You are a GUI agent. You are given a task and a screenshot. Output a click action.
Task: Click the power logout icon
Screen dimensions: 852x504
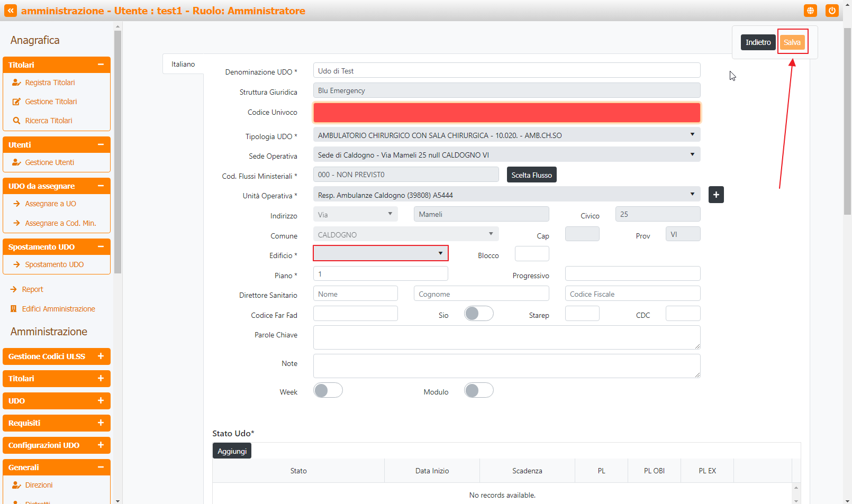pos(832,11)
